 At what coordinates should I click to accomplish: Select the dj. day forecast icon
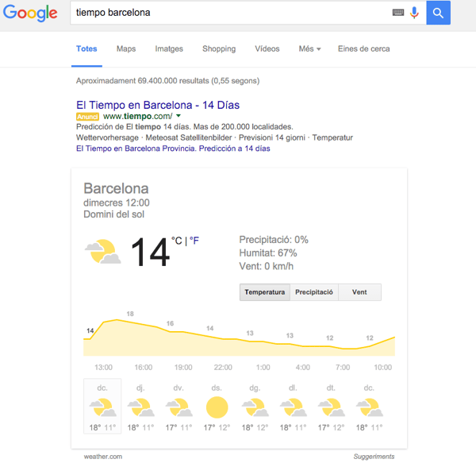coord(140,408)
